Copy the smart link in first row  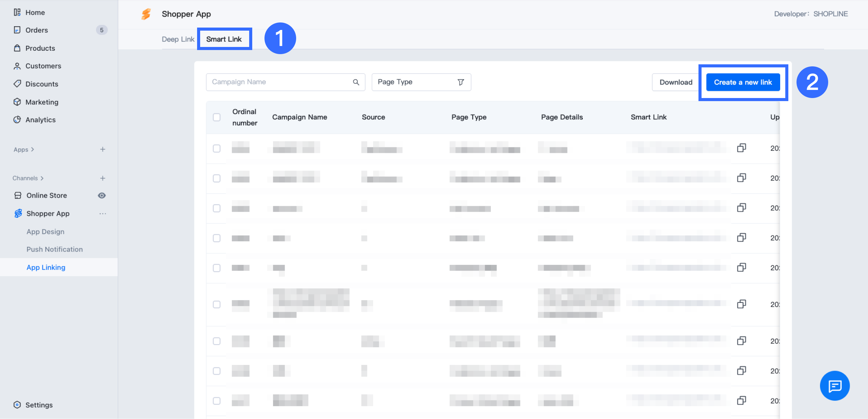(x=741, y=148)
